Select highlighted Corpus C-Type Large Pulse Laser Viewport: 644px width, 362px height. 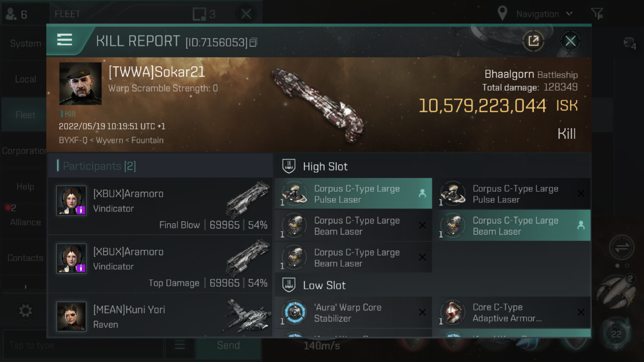[x=353, y=193]
